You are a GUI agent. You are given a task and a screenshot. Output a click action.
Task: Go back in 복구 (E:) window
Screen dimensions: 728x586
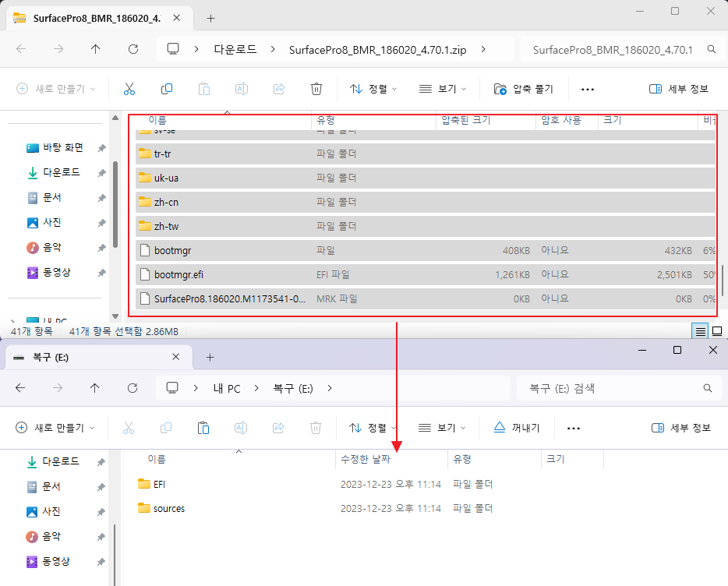pyautogui.click(x=20, y=388)
